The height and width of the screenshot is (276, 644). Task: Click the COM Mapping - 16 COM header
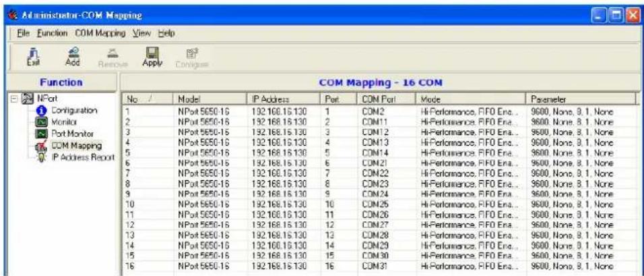point(381,82)
